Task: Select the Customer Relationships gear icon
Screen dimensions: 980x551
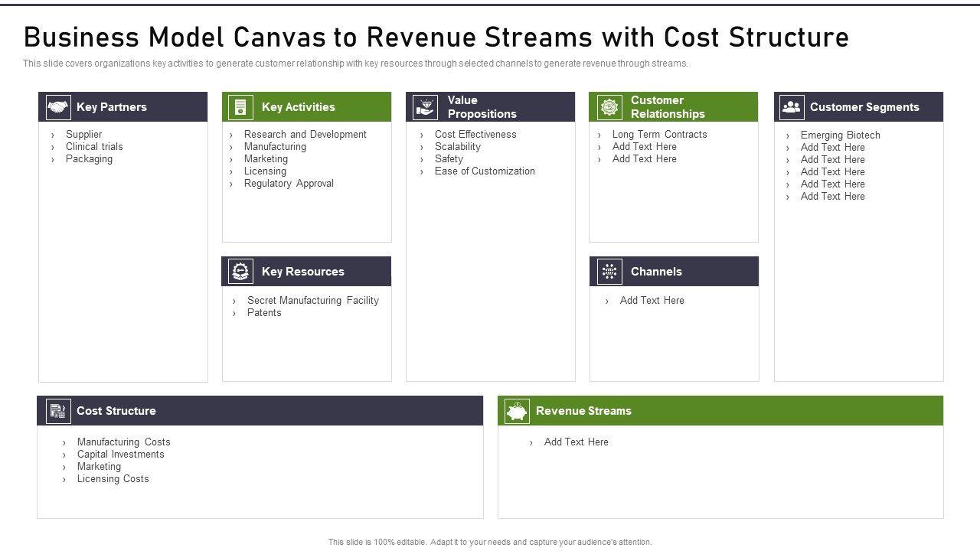Action: click(609, 107)
